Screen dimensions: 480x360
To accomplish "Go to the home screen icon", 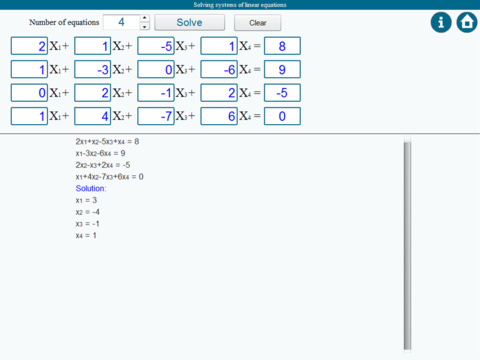I will tap(467, 23).
